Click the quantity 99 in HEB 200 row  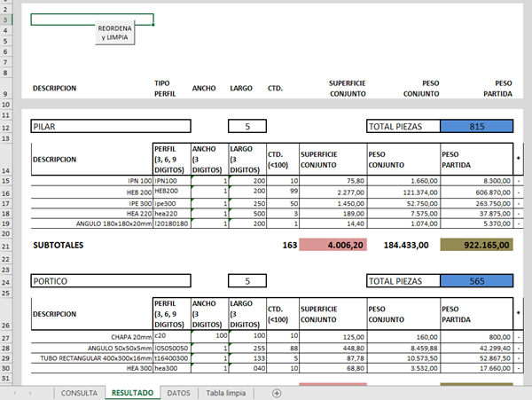coord(283,192)
